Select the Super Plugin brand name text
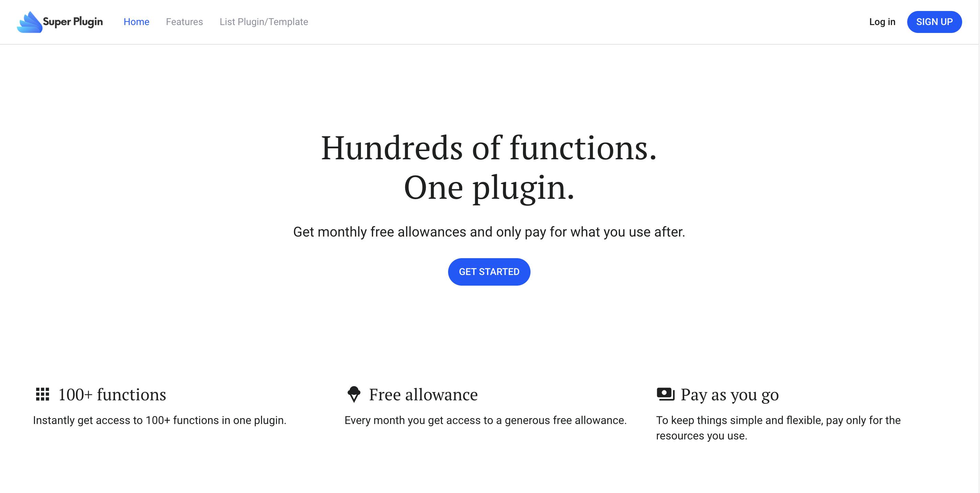The image size is (980, 493). (73, 22)
